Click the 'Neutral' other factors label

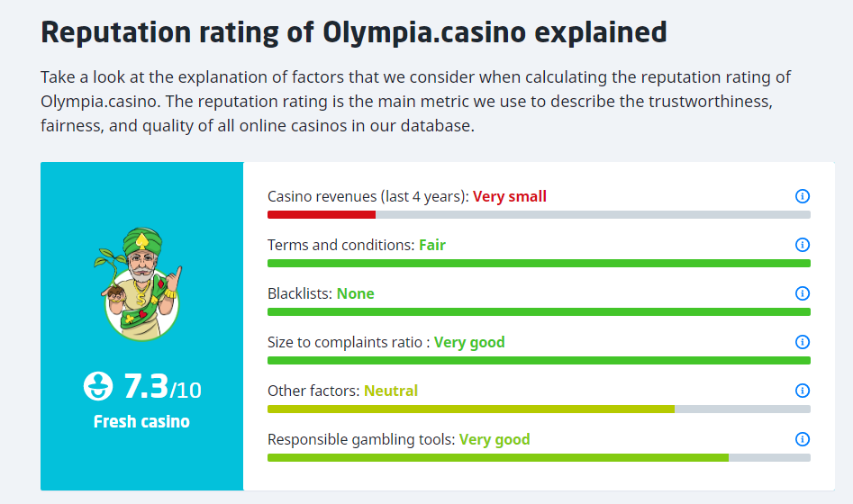click(x=391, y=391)
